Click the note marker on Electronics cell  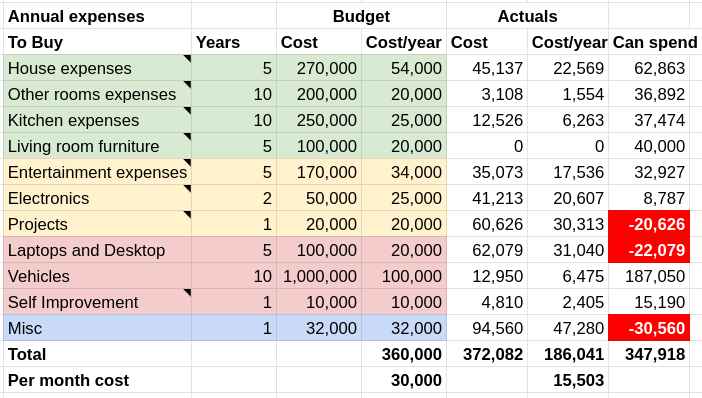(x=188, y=188)
